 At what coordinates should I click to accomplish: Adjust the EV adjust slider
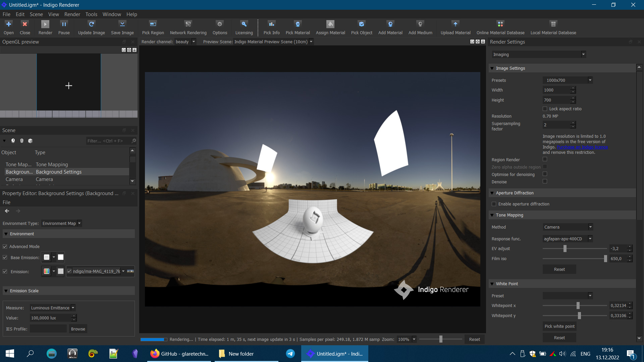point(565,249)
